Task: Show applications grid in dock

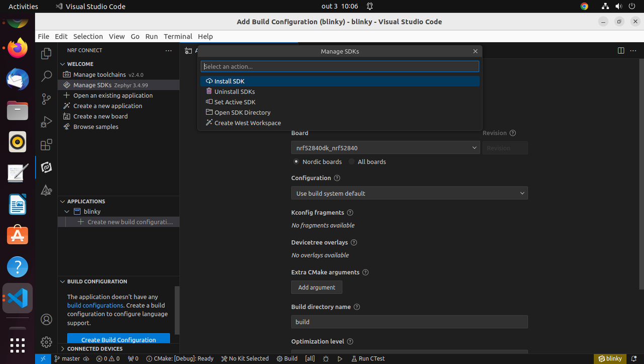Action: [x=18, y=345]
